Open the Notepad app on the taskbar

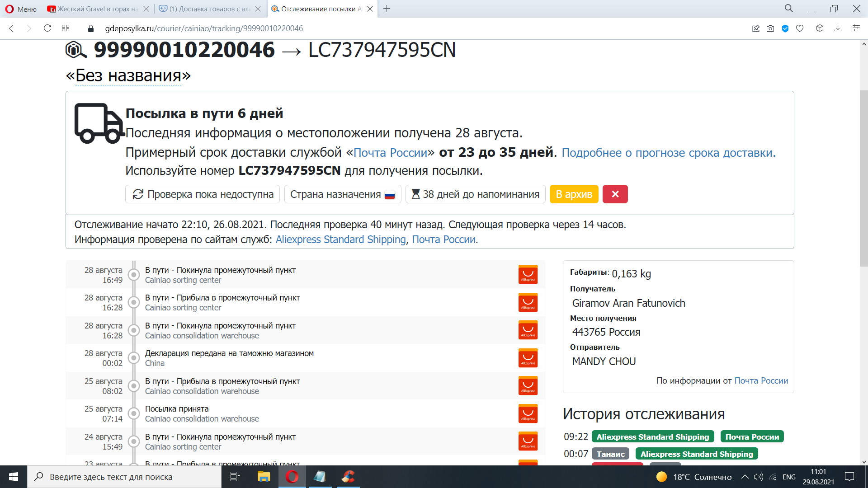(320, 477)
